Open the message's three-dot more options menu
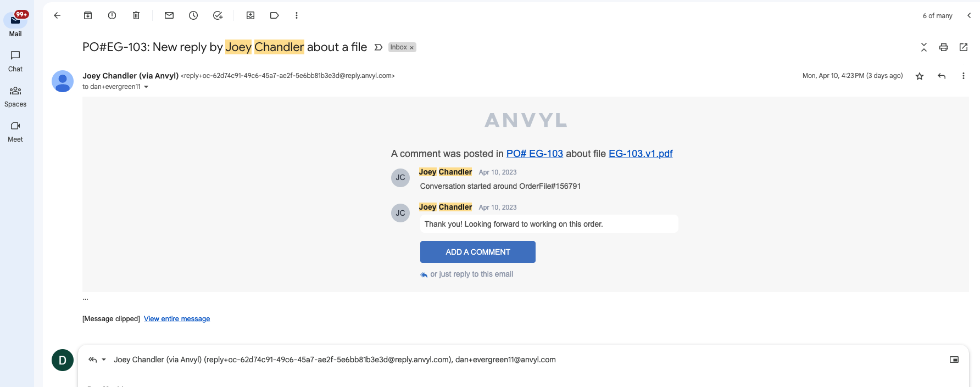980x387 pixels. (963, 76)
